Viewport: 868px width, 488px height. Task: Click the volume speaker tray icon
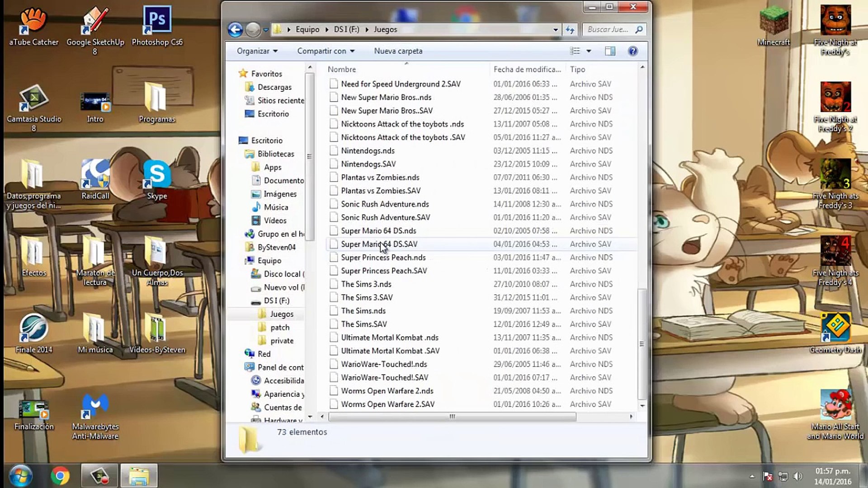click(798, 476)
